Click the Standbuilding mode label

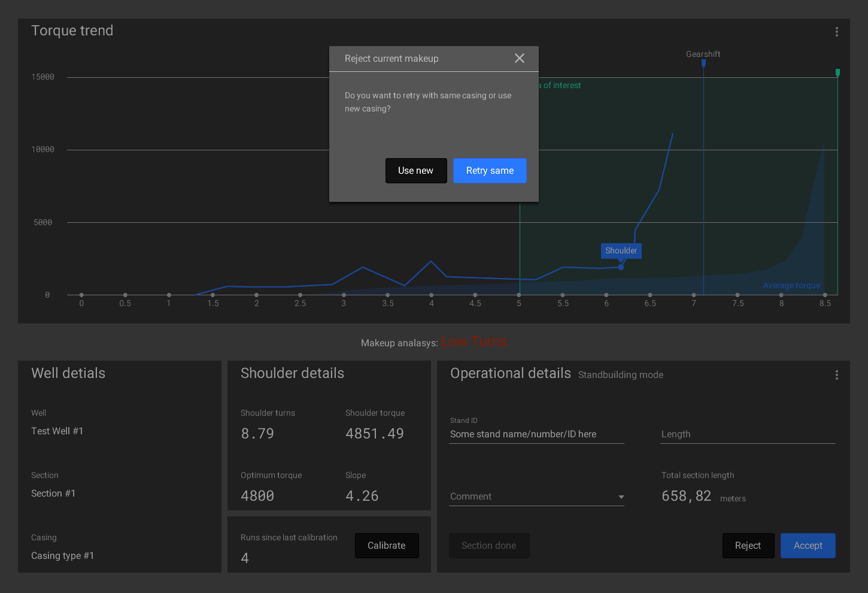[621, 375]
